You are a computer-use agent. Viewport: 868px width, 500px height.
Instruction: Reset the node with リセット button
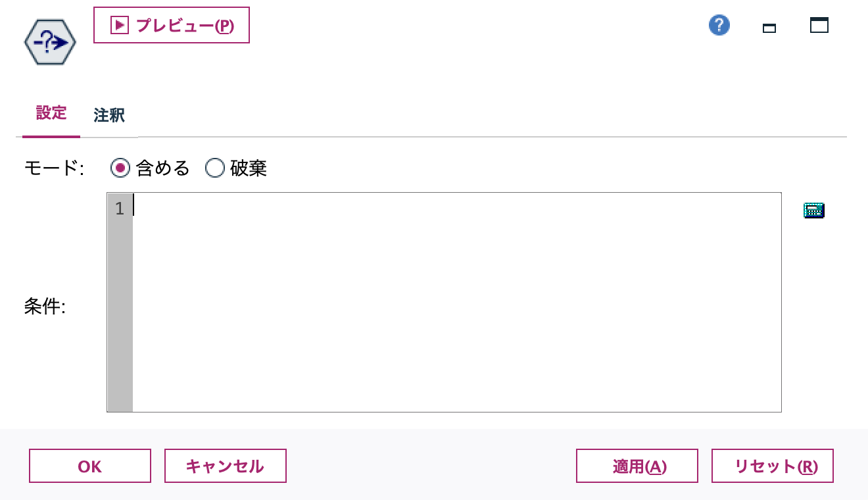[x=772, y=466]
